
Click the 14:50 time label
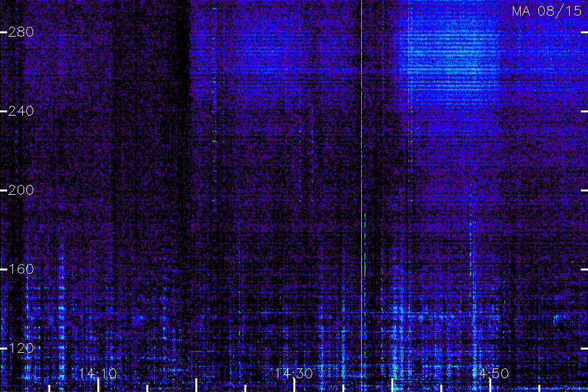pyautogui.click(x=490, y=373)
